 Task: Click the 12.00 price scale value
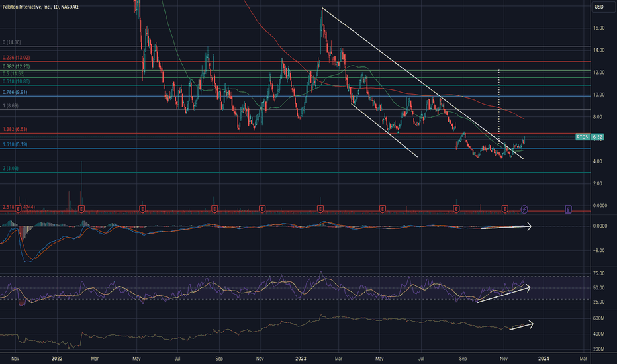[x=599, y=72]
